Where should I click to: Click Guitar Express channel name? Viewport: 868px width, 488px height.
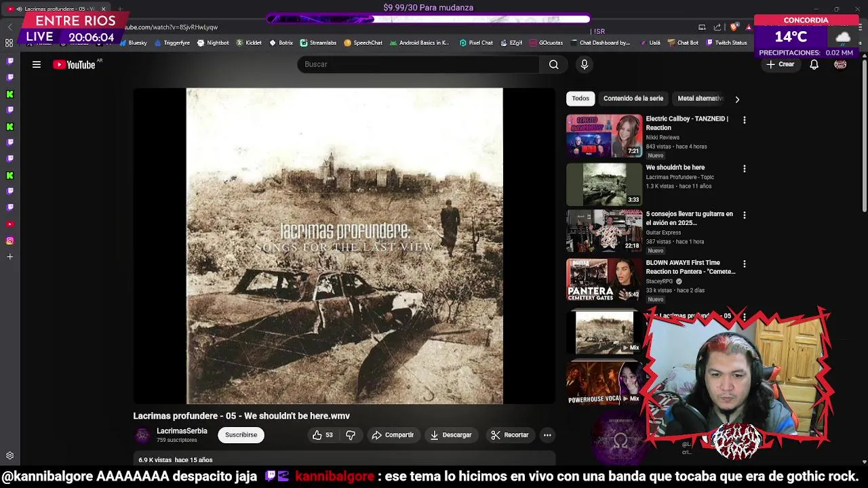point(663,232)
